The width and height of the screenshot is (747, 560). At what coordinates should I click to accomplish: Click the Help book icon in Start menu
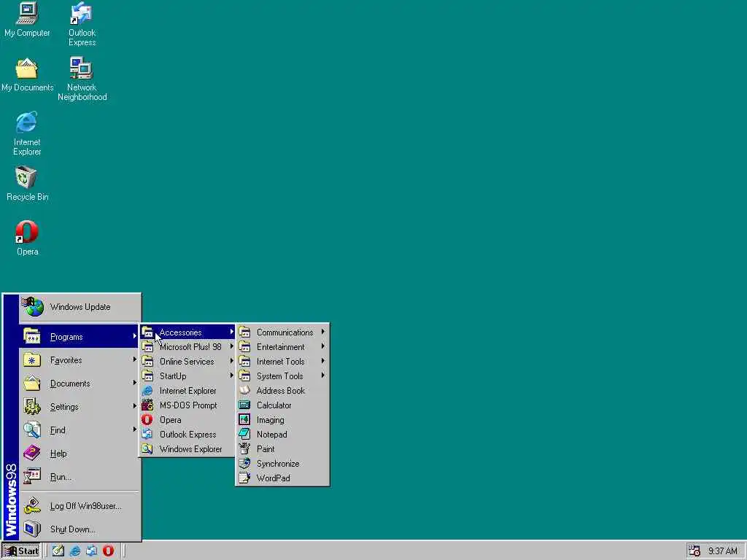32,453
